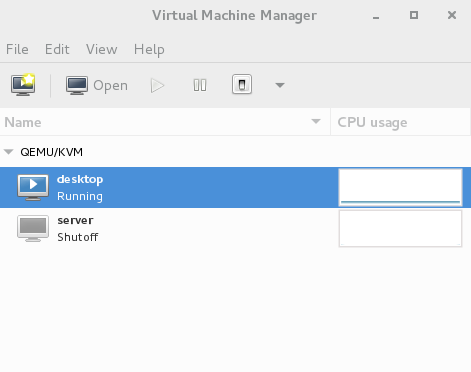The image size is (471, 372).
Task: Click the Open console monitor icon
Action: (x=77, y=85)
